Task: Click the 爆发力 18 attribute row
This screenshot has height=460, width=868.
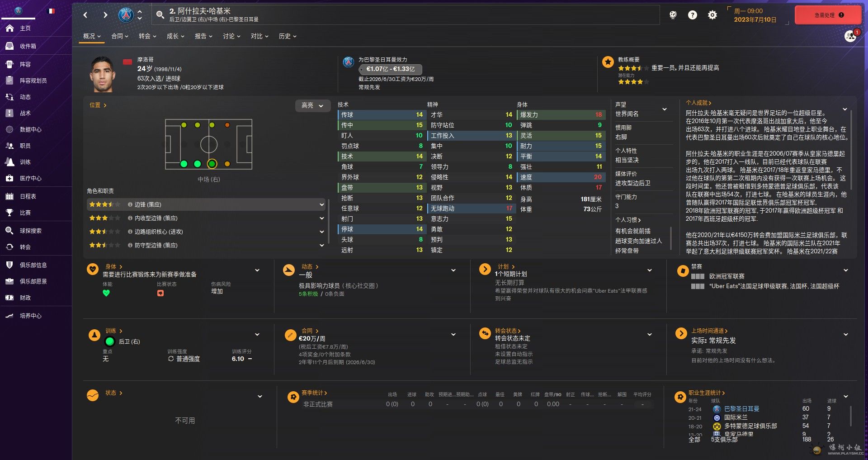Action: pos(561,115)
